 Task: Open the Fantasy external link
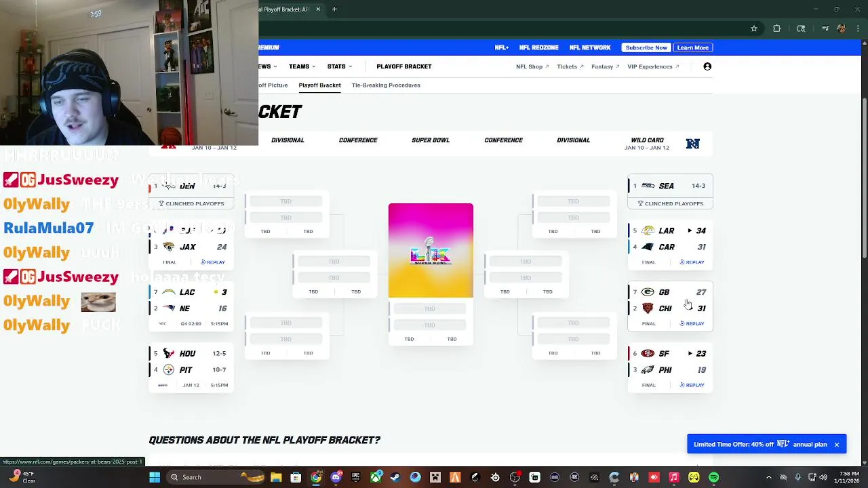click(606, 66)
